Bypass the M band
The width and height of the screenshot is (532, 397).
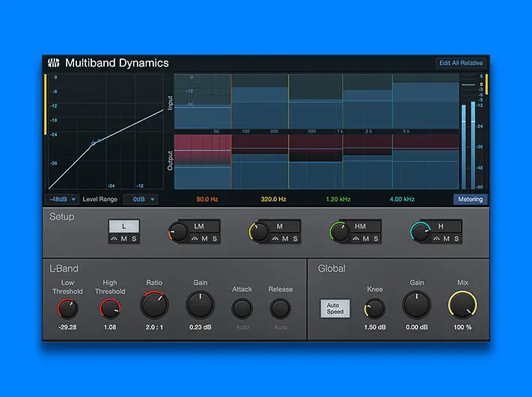pyautogui.click(x=275, y=238)
